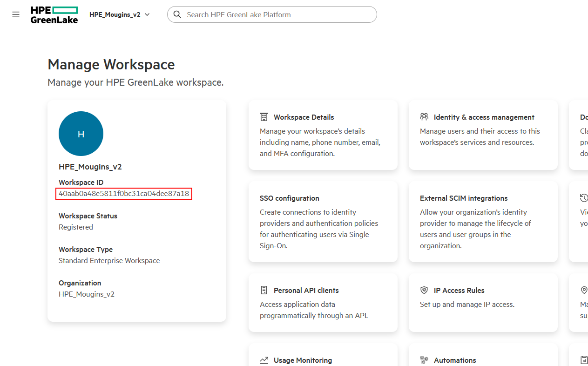Screen dimensions: 588x366
Task: Open the SSO configuration card
Action: [323, 222]
